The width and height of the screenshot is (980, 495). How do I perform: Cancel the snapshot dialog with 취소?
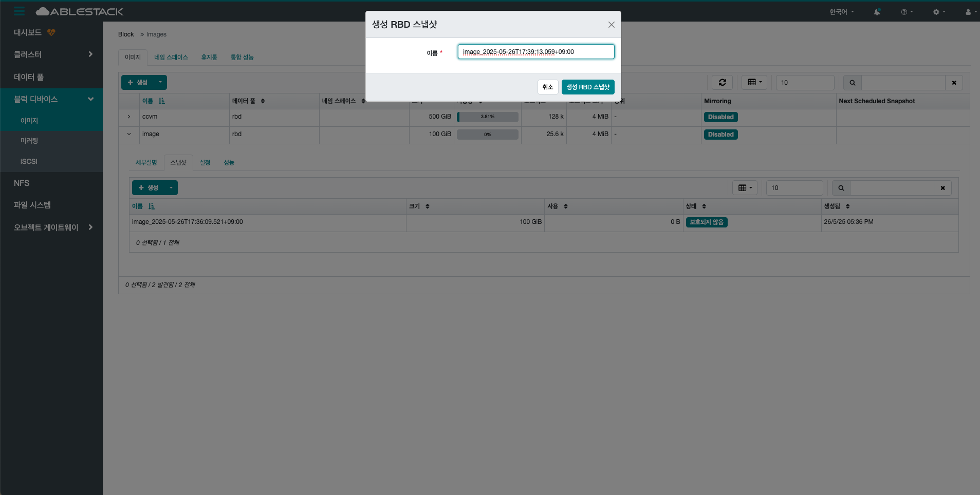(547, 87)
